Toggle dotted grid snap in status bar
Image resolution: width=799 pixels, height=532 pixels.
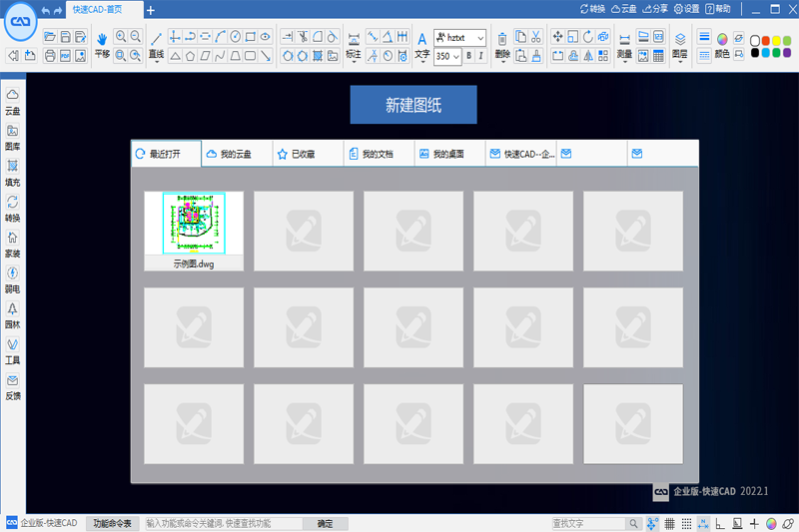(686, 523)
